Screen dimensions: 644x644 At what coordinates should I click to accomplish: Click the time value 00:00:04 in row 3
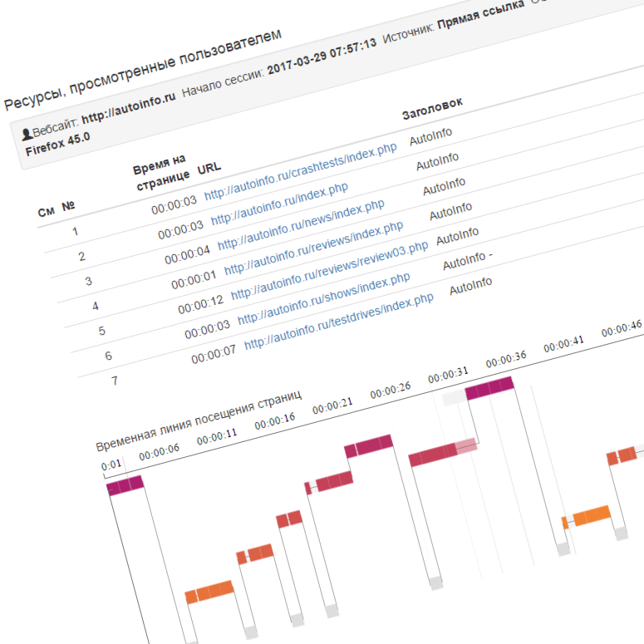pyautogui.click(x=187, y=254)
